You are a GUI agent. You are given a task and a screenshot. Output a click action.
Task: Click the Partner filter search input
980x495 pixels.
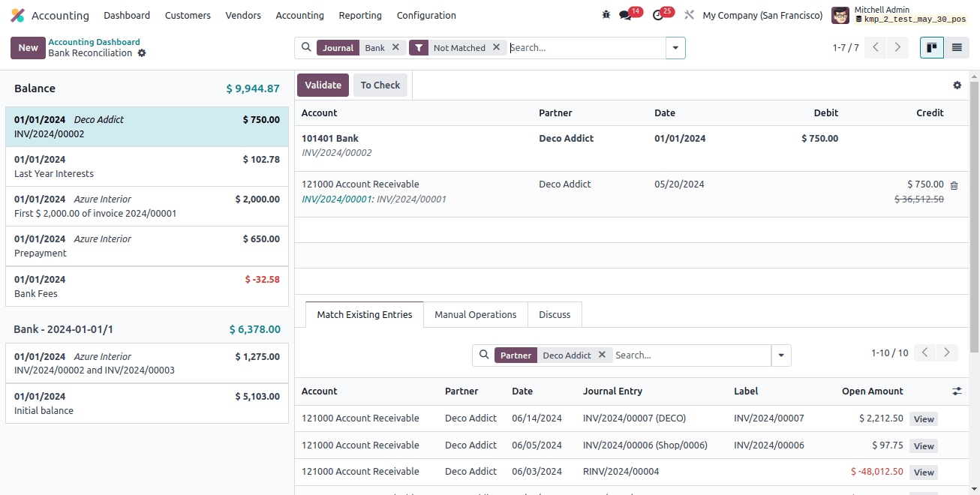691,355
